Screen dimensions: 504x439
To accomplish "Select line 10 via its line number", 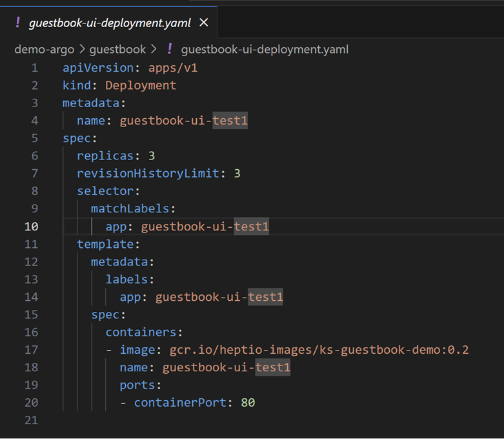I will click(31, 227).
